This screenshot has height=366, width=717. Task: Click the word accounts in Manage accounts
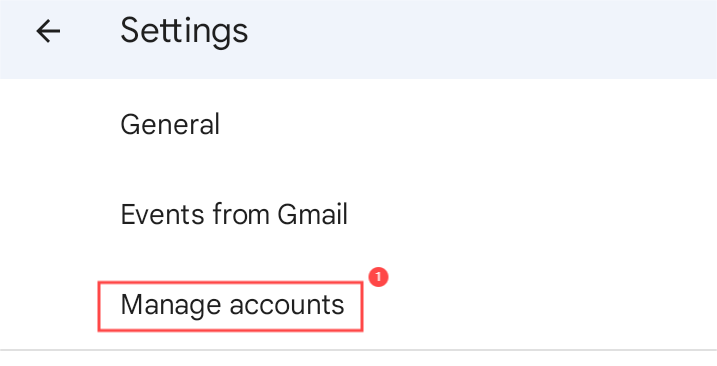(x=287, y=306)
